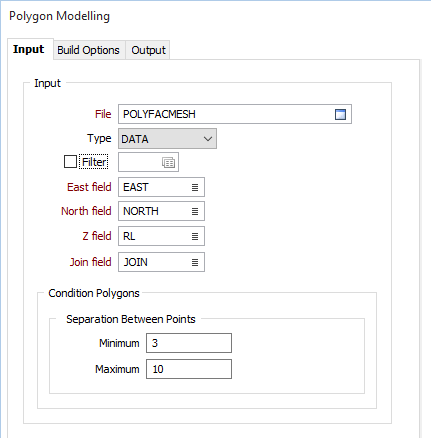
Task: Open the field list icon for Z field
Action: point(195,236)
